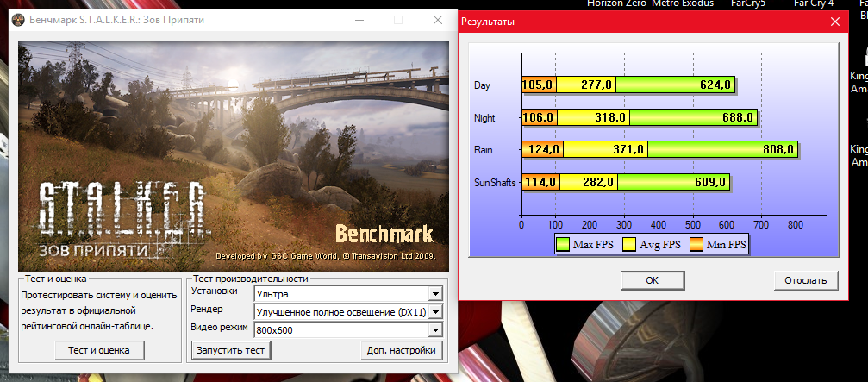Click the Установки label

tap(215, 291)
